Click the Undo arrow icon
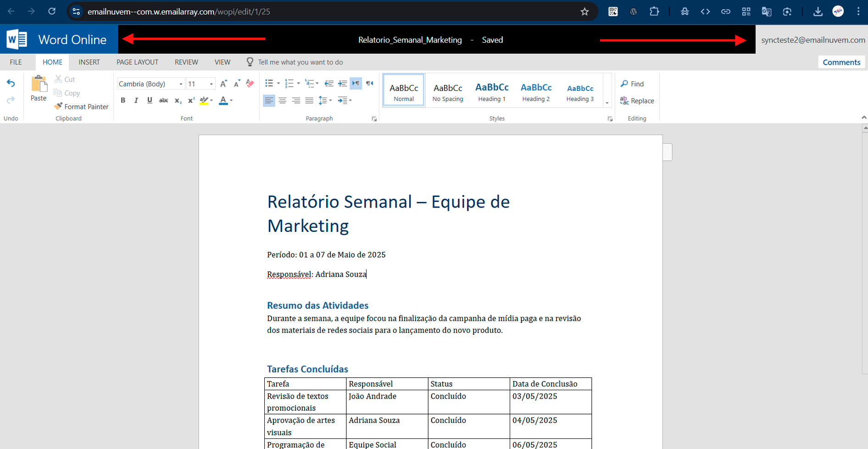Viewport: 868px width, 449px height. point(11,84)
